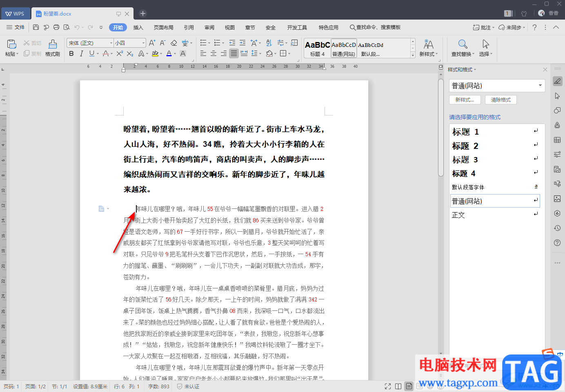Set right text alignment
565x392 pixels.
pos(224,53)
